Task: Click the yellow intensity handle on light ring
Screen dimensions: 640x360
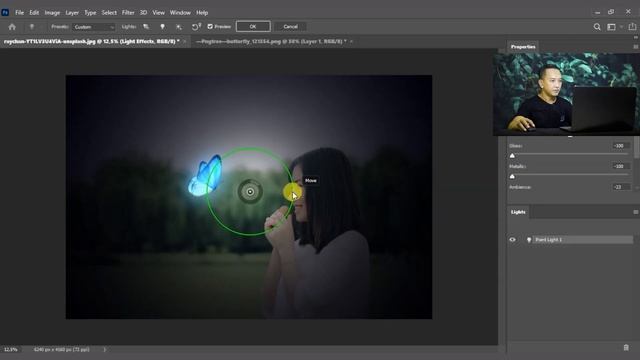Action: pos(291,192)
